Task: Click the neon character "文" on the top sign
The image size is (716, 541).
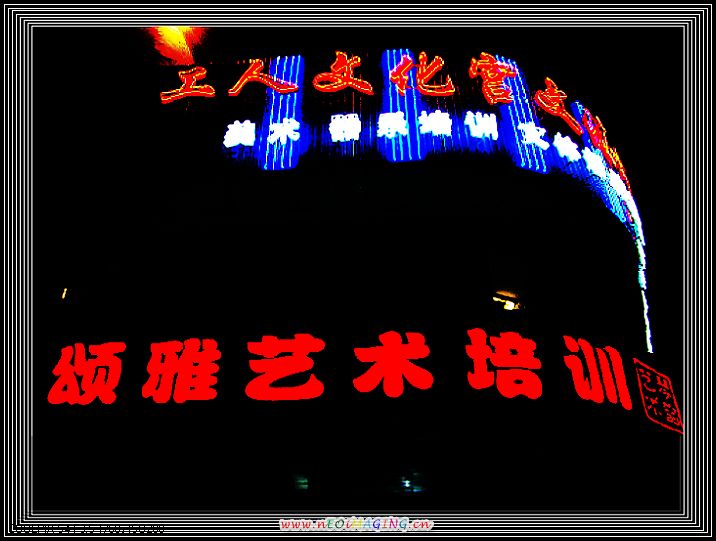Action: pos(342,73)
